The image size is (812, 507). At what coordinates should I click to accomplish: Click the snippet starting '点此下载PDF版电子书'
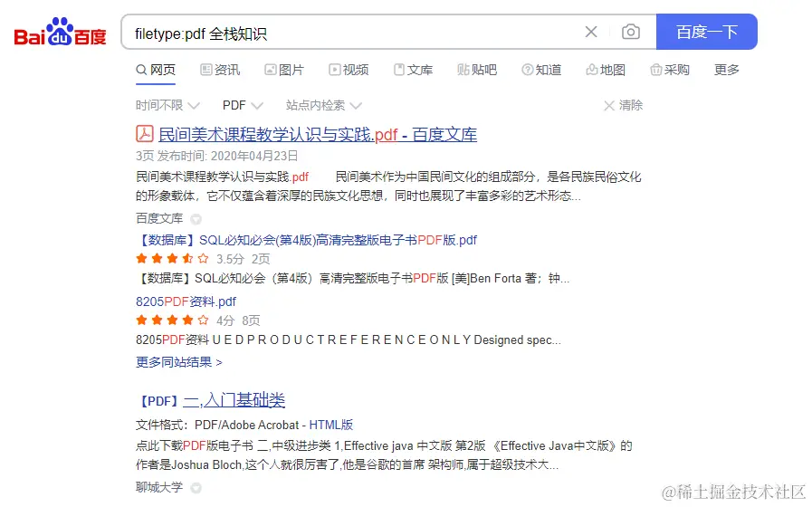pyautogui.click(x=384, y=455)
